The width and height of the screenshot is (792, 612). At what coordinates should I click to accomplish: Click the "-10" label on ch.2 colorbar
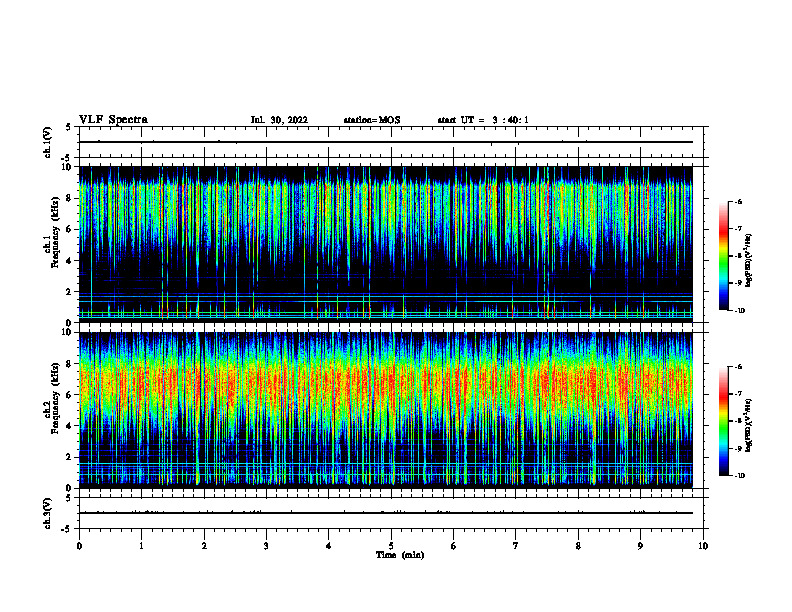pos(739,476)
